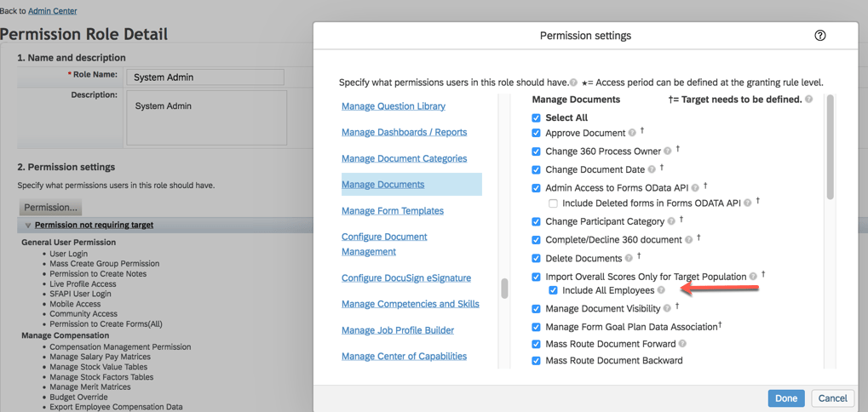Image resolution: width=868 pixels, height=412 pixels.
Task: Open the Permission... settings button
Action: point(51,207)
